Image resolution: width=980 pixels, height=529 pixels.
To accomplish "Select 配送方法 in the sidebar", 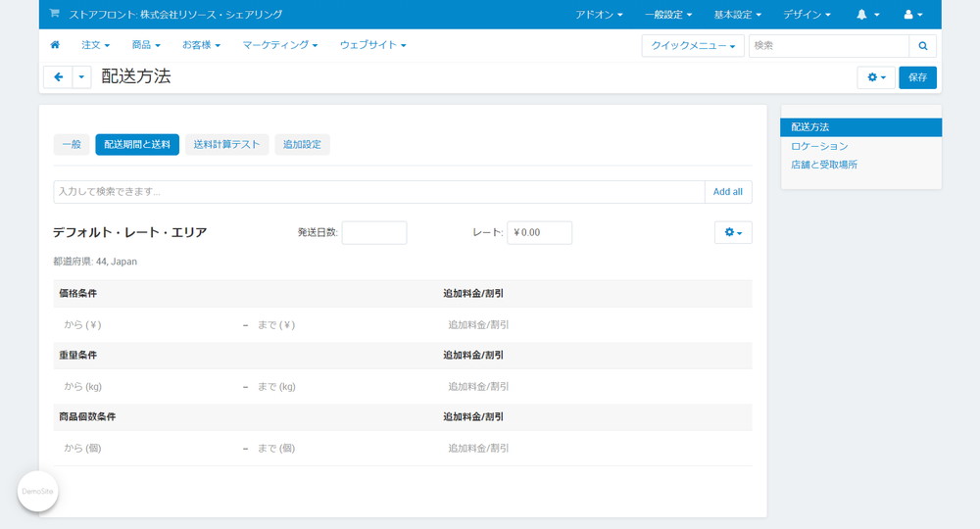I will pos(860,127).
